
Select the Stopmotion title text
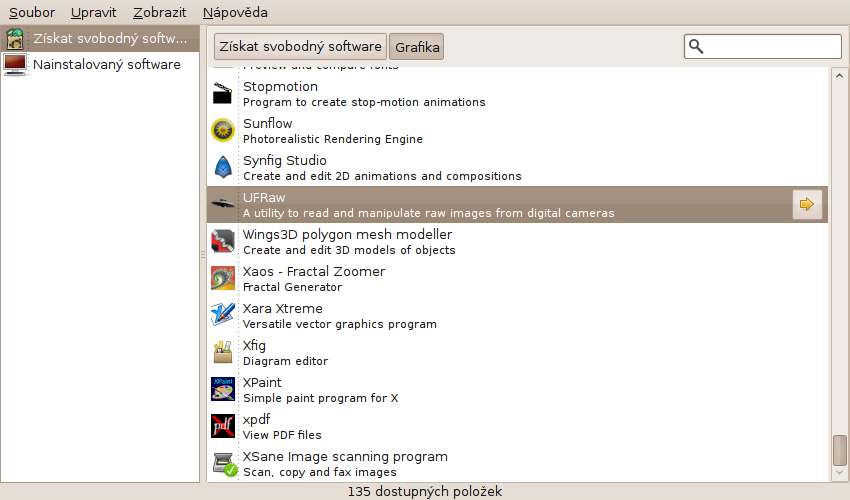[280, 87]
